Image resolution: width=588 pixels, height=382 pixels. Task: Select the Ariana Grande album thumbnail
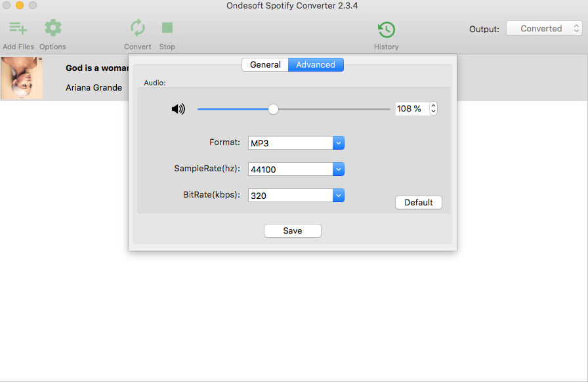tap(22, 78)
